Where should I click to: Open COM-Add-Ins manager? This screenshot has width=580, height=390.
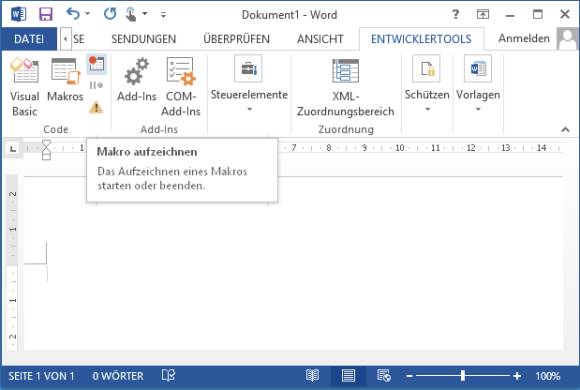(181, 87)
